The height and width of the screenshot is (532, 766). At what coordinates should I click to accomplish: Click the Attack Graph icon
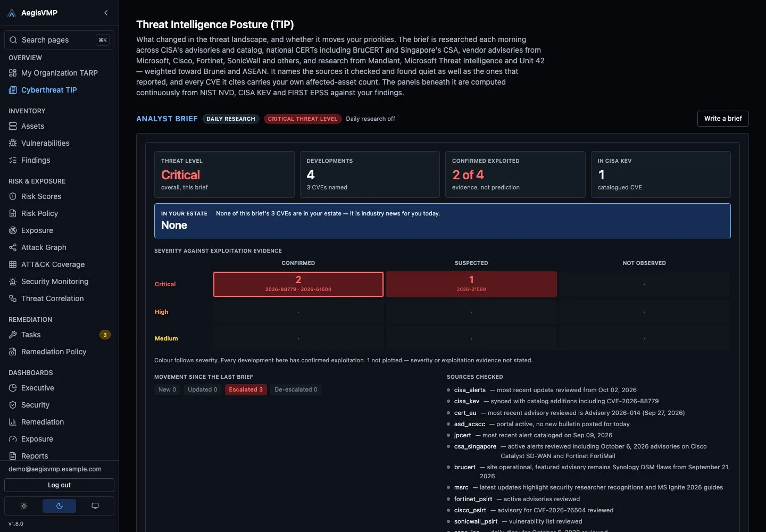(13, 247)
